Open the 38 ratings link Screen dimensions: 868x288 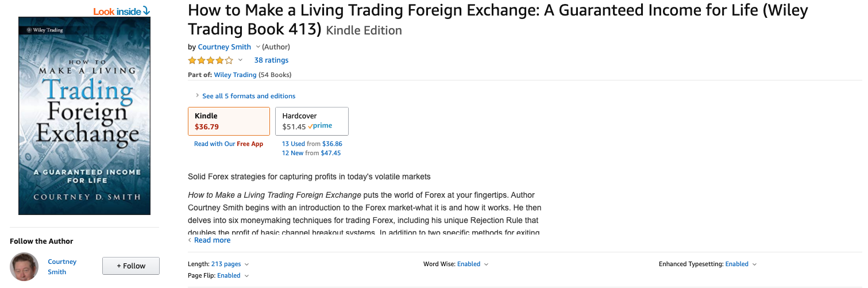pyautogui.click(x=271, y=60)
